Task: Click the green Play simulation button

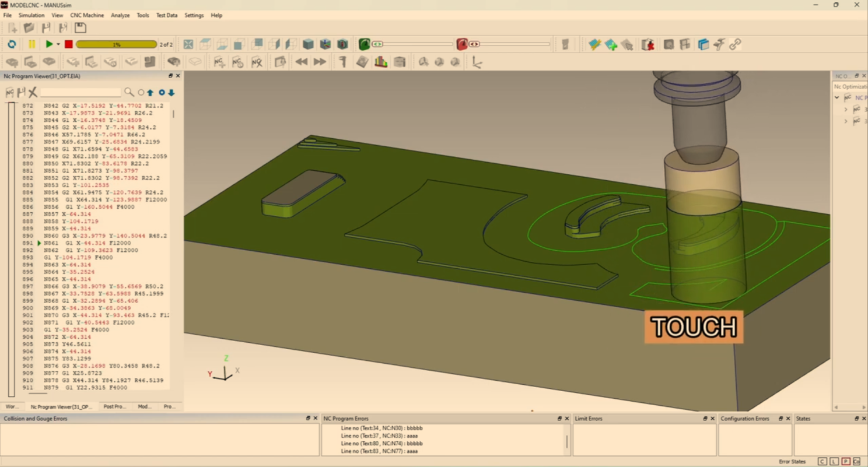Action: [49, 44]
